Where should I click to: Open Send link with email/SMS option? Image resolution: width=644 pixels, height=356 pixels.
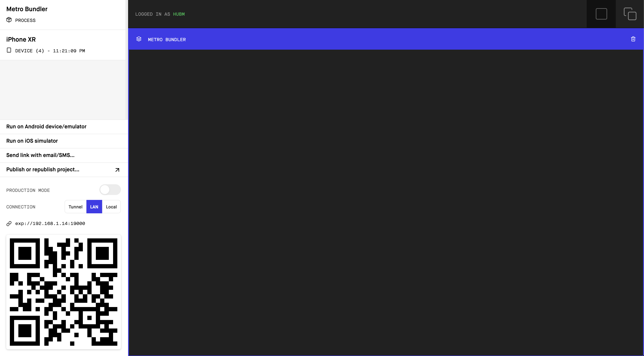(40, 155)
